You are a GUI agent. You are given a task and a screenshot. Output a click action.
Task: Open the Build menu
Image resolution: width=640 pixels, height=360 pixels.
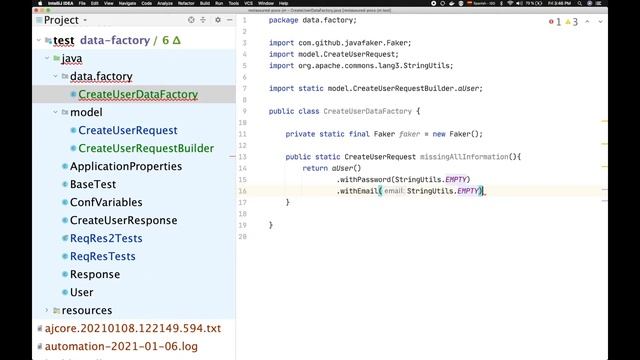pos(205,3)
